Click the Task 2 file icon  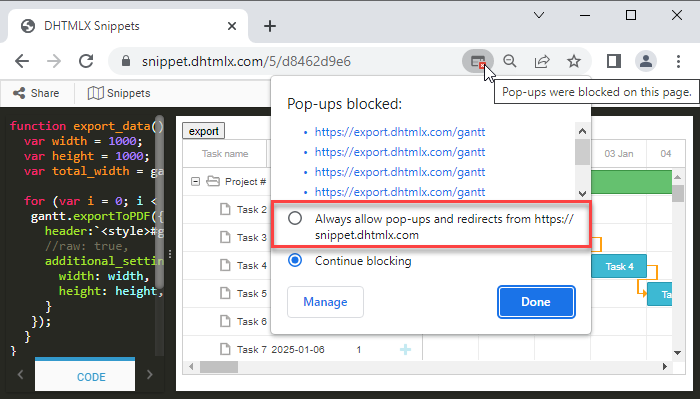click(225, 209)
